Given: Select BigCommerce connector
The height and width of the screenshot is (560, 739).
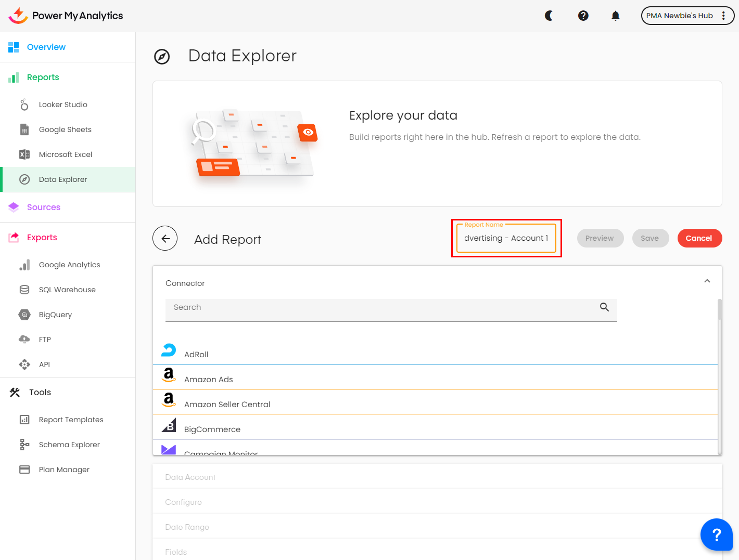Looking at the screenshot, I should 212,429.
